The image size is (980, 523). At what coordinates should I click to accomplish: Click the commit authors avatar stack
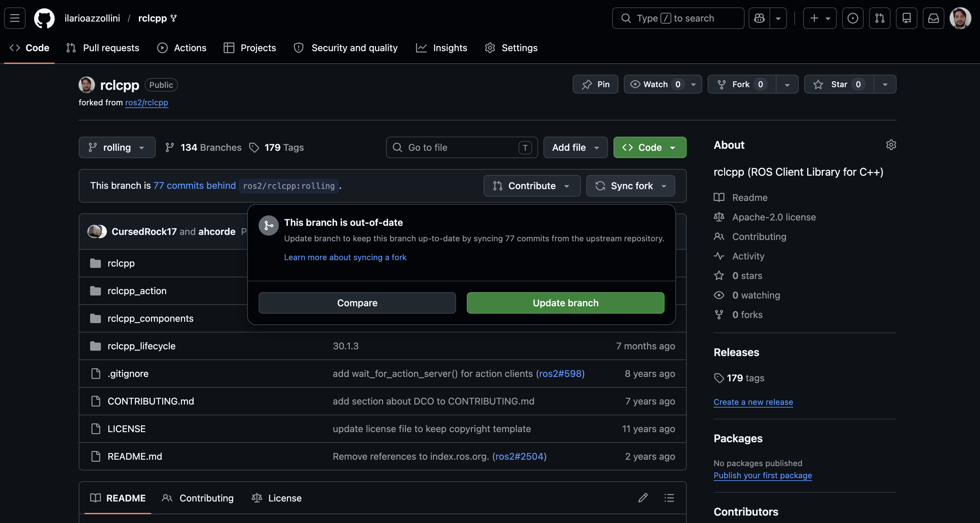pos(97,232)
